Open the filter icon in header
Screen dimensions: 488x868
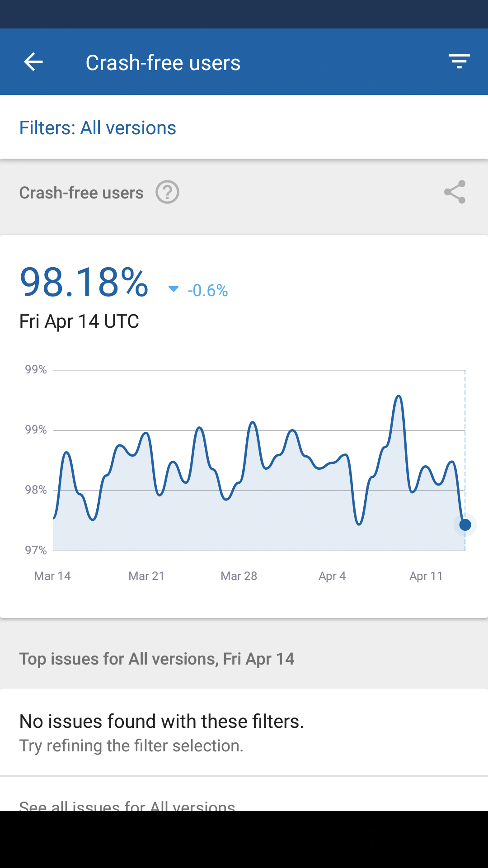tap(459, 61)
